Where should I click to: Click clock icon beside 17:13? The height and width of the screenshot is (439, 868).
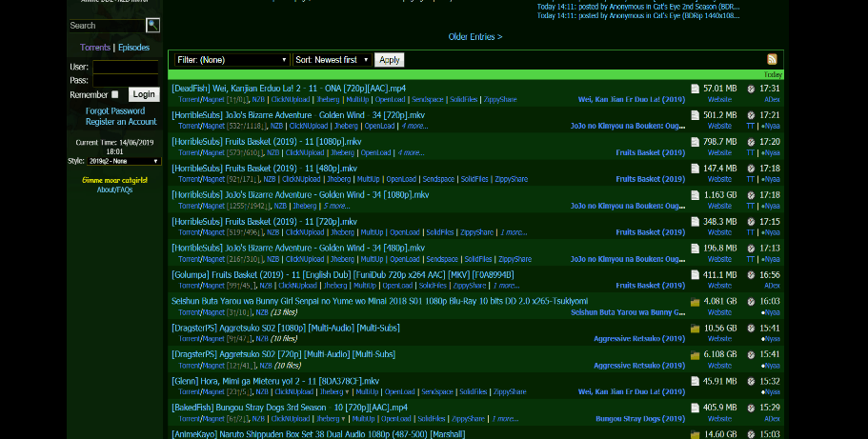[751, 248]
